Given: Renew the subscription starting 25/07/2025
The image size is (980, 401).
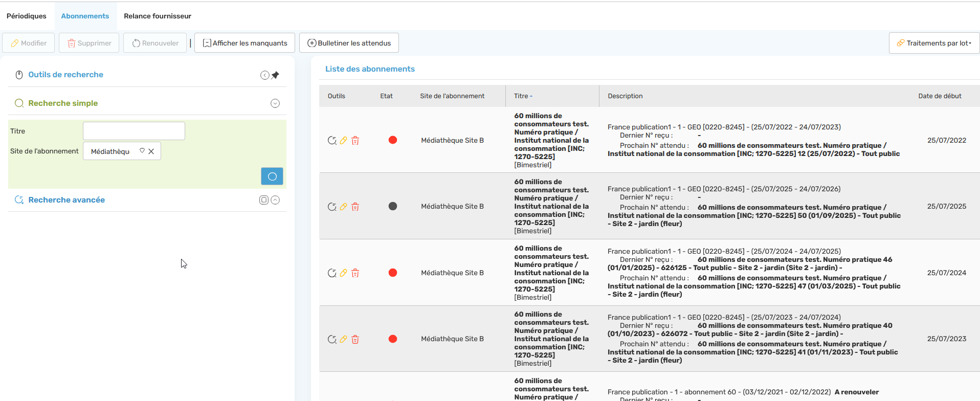Looking at the screenshot, I should [x=332, y=207].
